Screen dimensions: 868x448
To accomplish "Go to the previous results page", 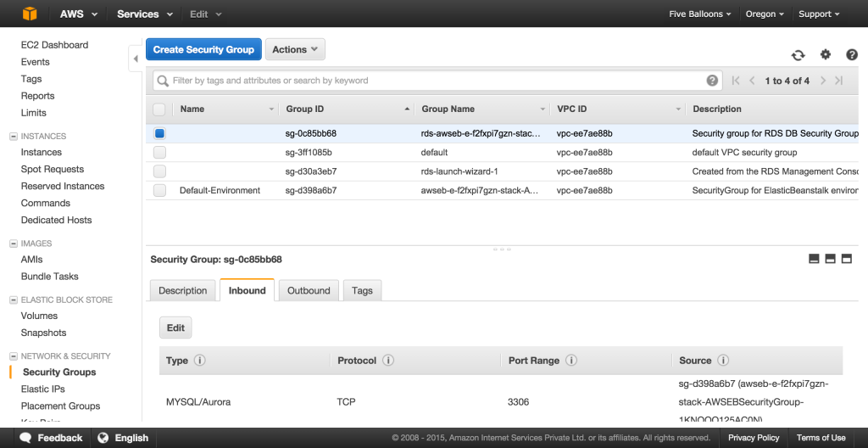I will [752, 81].
